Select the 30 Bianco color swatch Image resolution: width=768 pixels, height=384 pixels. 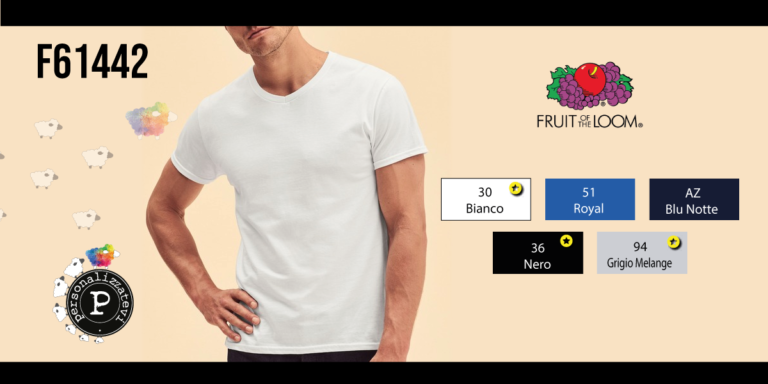(486, 199)
